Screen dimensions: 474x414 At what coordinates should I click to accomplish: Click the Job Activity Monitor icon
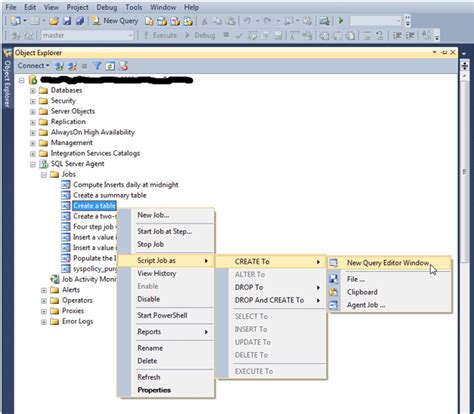(x=55, y=279)
